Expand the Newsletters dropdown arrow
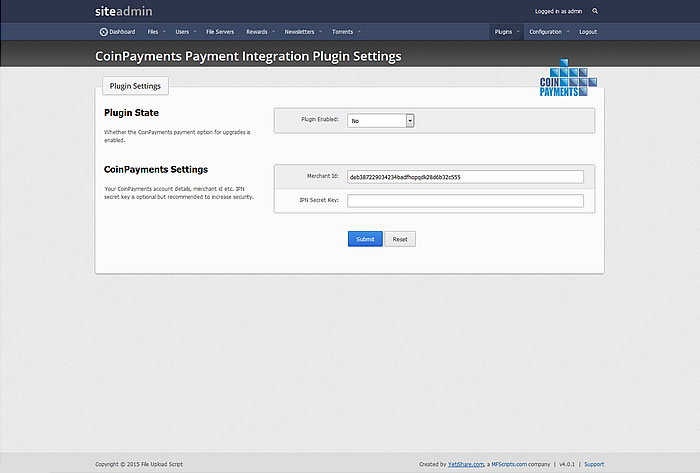The height and width of the screenshot is (473, 700). point(321,32)
